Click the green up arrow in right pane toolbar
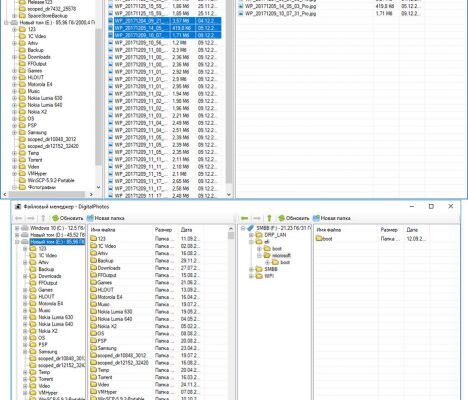 pyautogui.click(x=269, y=218)
